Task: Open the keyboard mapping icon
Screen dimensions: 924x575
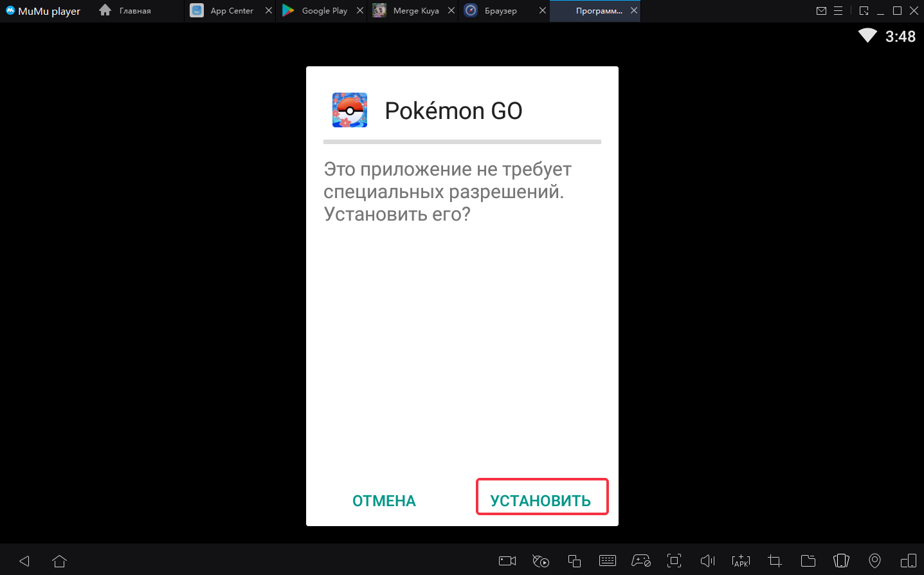Action: tap(608, 561)
